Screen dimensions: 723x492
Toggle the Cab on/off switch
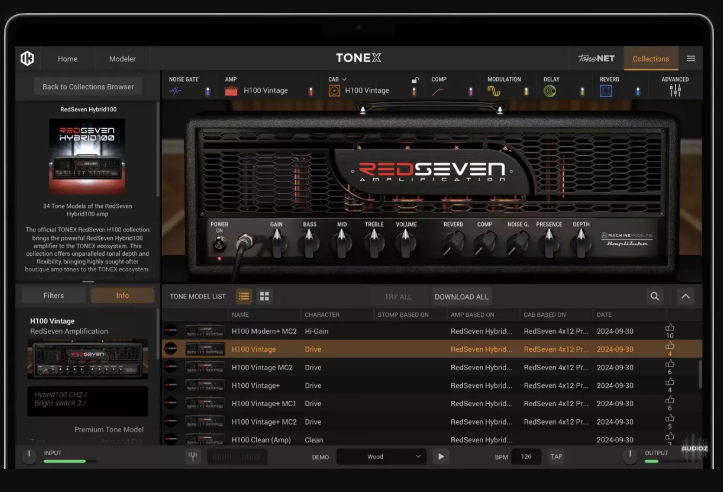coord(414,91)
